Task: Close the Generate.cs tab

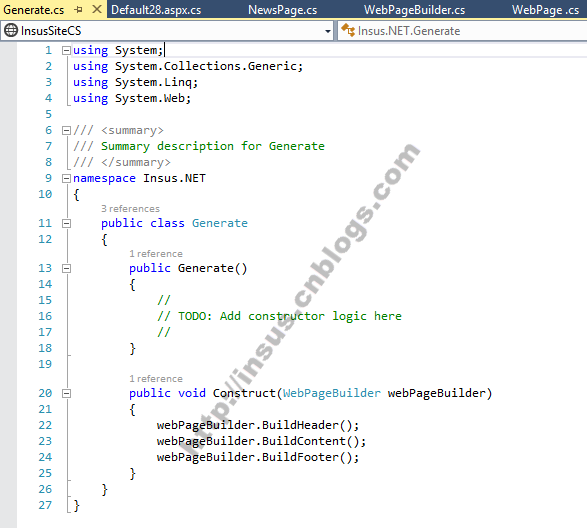Action: coord(97,9)
